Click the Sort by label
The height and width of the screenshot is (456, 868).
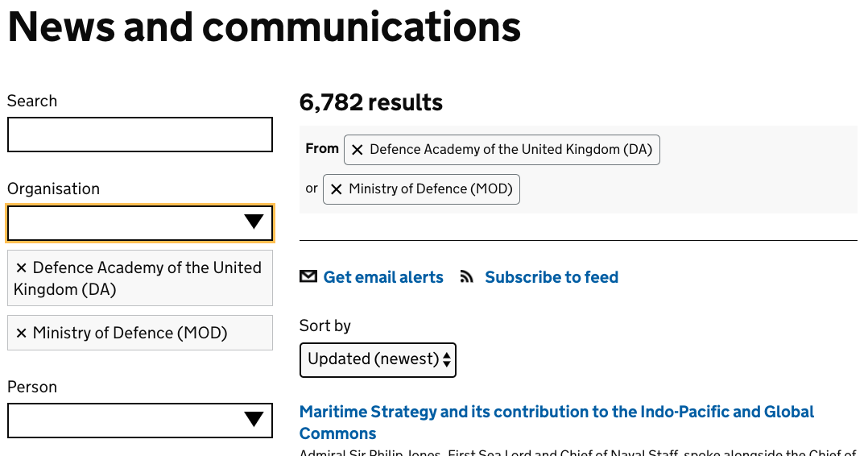[325, 325]
